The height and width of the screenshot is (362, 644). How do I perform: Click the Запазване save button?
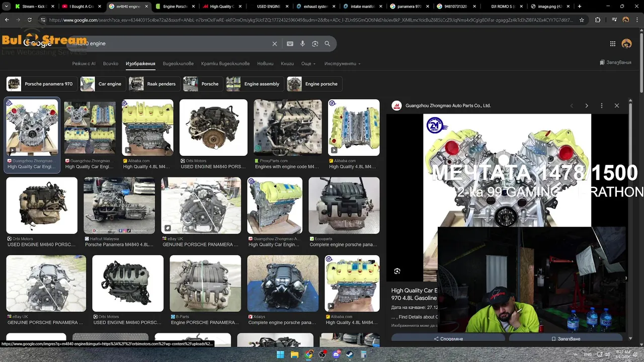click(565, 338)
